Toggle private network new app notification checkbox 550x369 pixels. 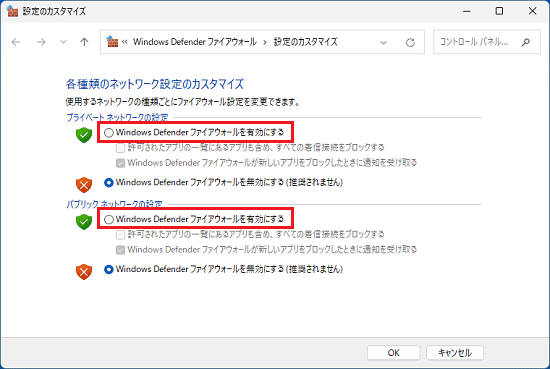120,163
